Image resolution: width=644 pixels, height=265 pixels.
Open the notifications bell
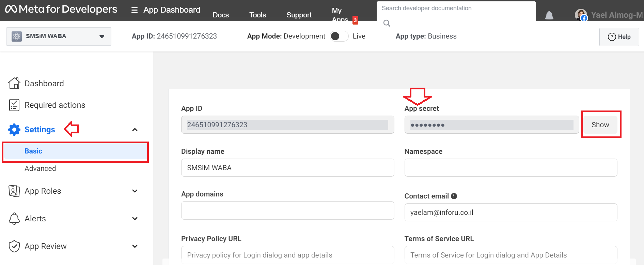(x=549, y=15)
